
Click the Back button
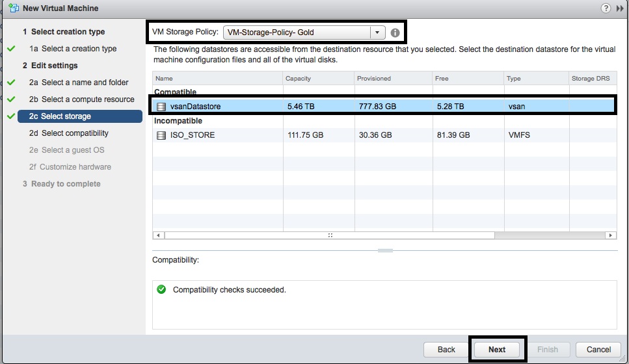coord(446,349)
